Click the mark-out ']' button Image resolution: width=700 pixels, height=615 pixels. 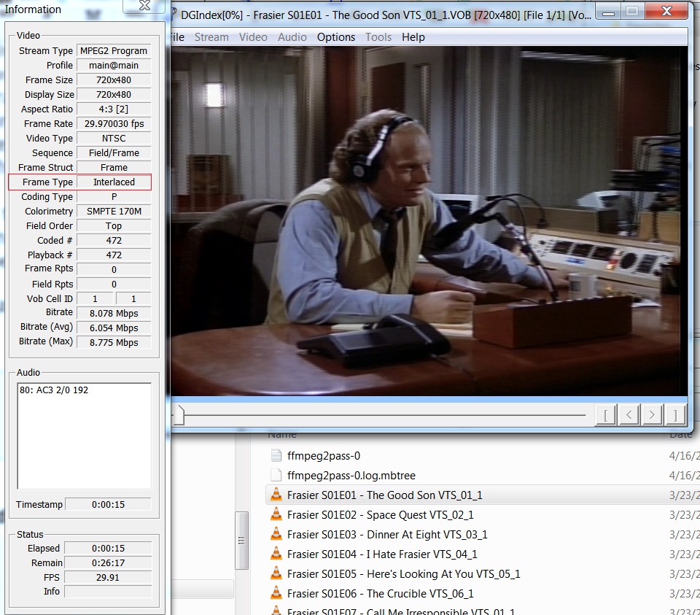click(x=675, y=415)
